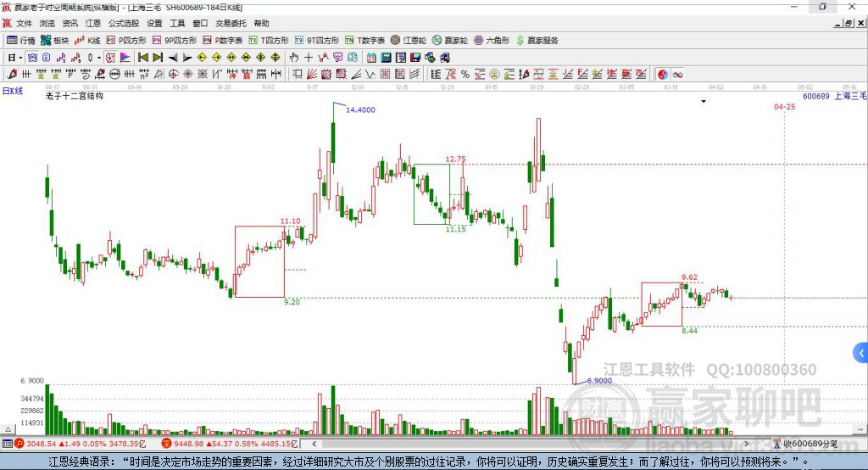This screenshot has width=868, height=470.
Task: Open the 文件 menu
Action: tap(25, 23)
